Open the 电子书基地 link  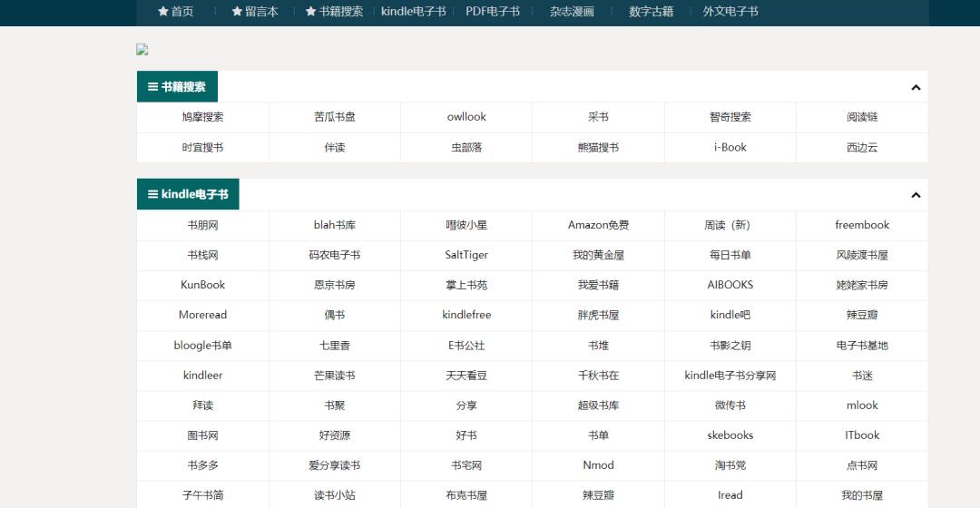862,346
